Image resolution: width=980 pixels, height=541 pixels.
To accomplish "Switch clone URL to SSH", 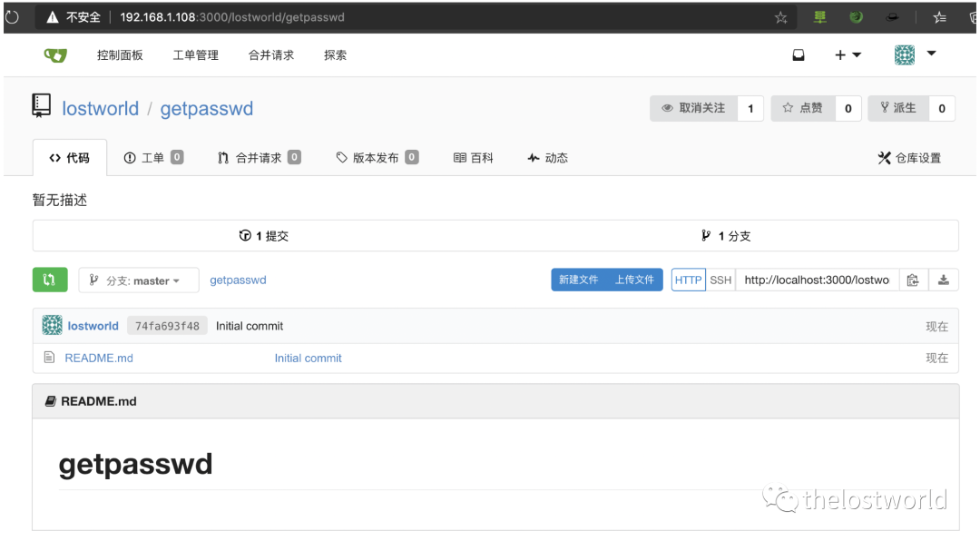I will click(720, 280).
